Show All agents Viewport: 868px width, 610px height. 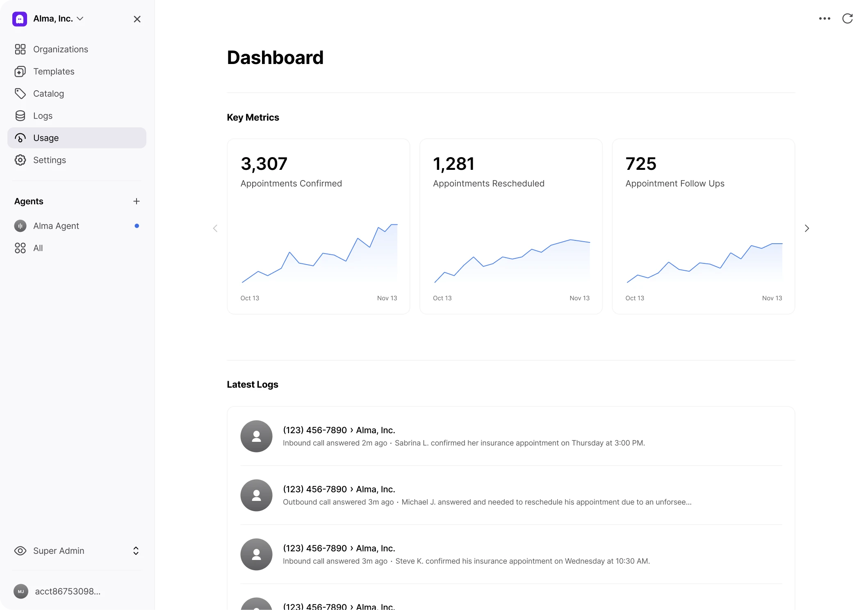[x=77, y=248]
